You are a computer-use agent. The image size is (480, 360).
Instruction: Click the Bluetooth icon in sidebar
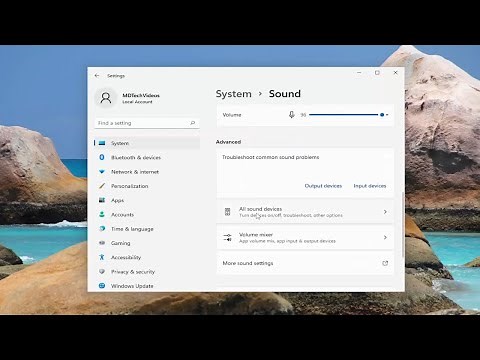[102, 157]
